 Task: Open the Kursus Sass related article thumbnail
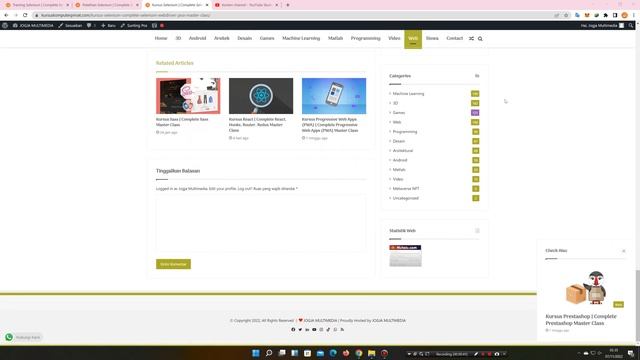point(188,96)
